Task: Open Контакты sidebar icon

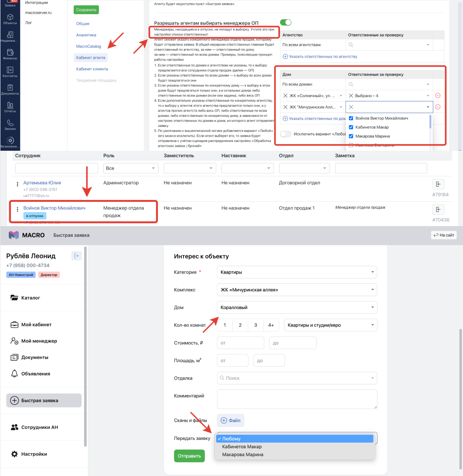Action: [10, 72]
